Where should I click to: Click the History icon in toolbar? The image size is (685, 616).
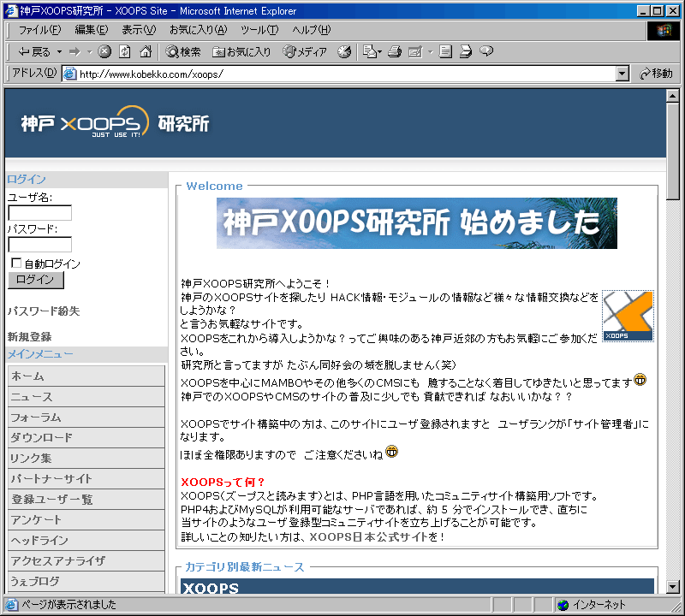(x=344, y=52)
